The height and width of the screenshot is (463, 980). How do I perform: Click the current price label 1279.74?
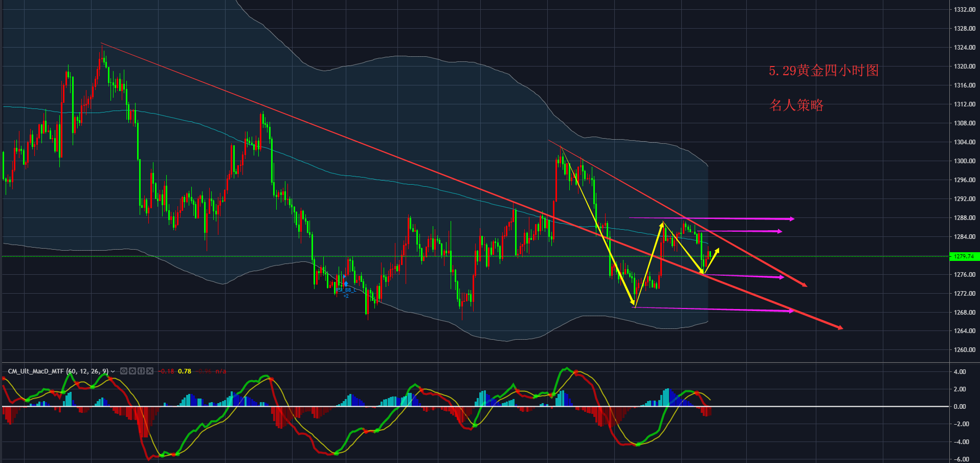coord(964,256)
